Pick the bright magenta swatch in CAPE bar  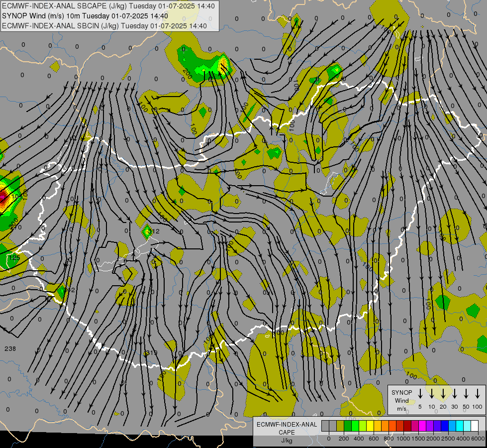tap(423, 426)
